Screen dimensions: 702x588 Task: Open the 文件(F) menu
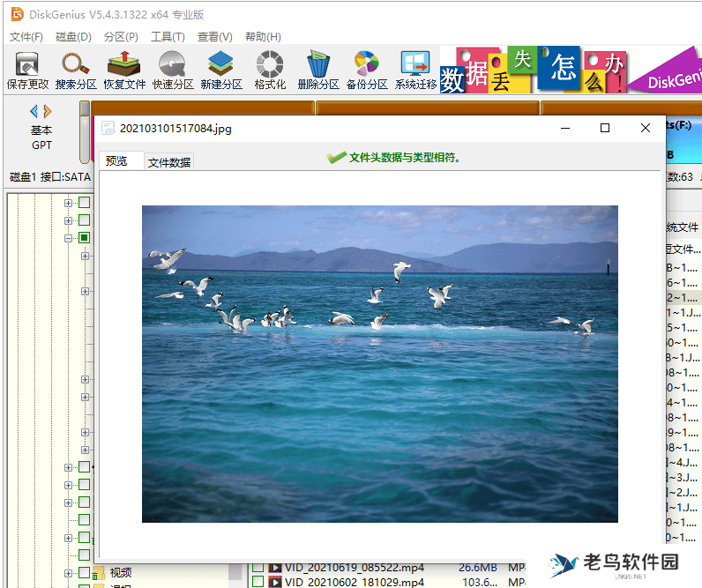click(x=26, y=37)
